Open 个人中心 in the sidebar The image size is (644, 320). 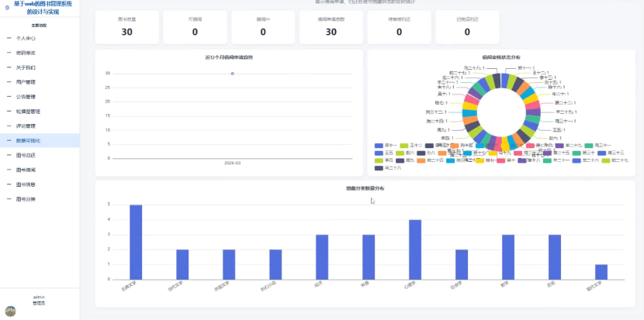40,38
